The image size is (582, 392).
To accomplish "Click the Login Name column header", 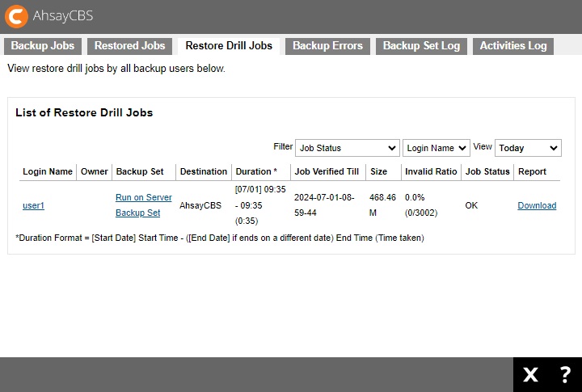I will (x=47, y=171).
